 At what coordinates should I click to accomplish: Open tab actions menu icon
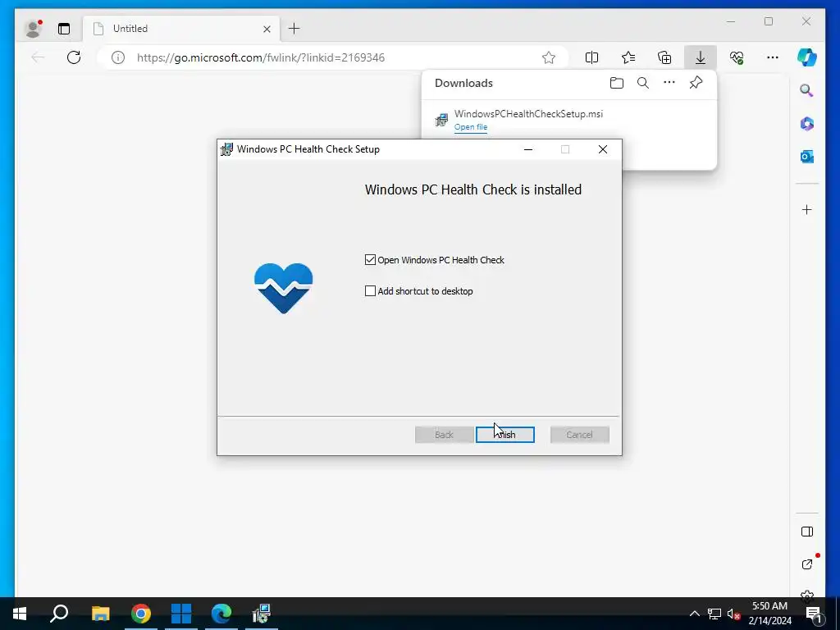(64, 29)
